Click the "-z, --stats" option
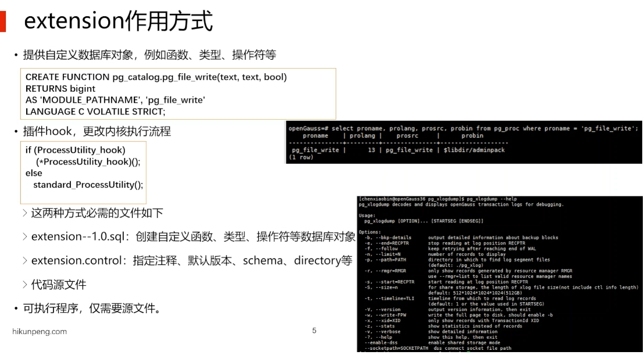 [379, 327]
